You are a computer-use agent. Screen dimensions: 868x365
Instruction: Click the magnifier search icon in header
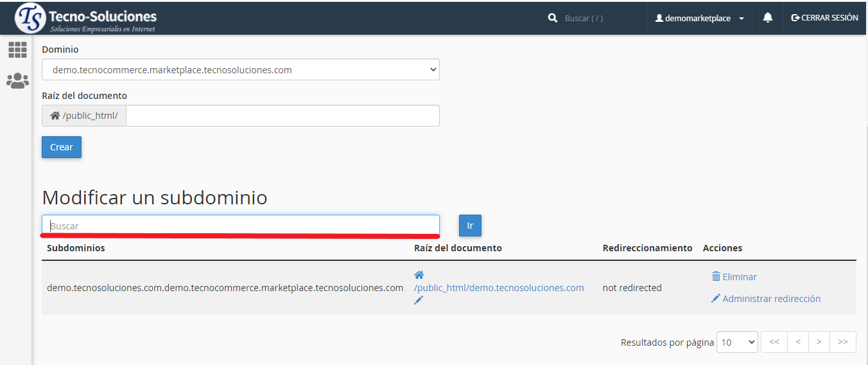[x=553, y=19]
